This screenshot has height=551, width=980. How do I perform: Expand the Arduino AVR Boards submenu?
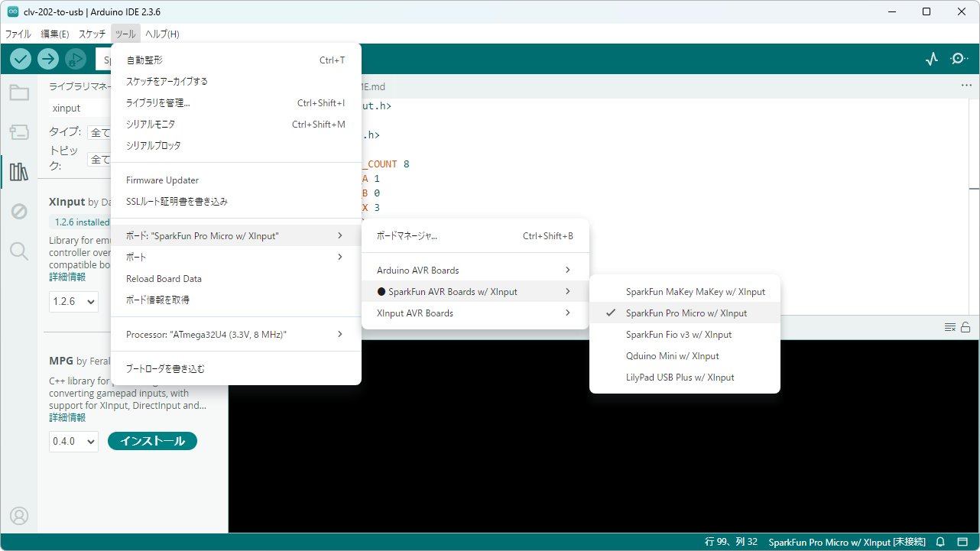[474, 271]
